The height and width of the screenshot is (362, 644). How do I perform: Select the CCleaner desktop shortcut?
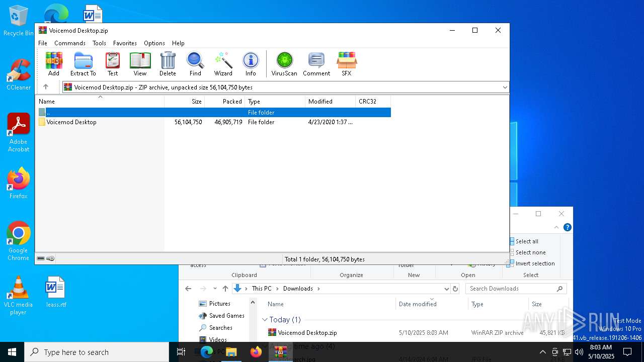click(19, 75)
